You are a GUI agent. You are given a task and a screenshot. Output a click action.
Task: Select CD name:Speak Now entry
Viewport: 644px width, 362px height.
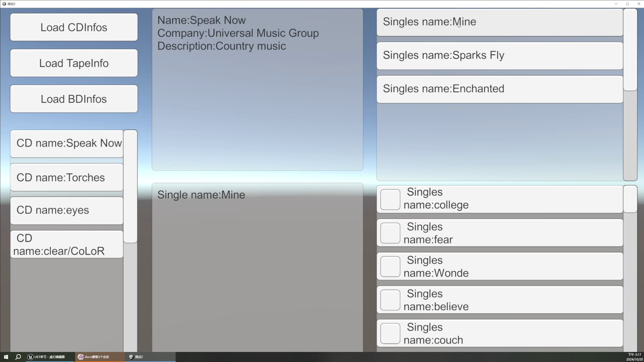click(x=67, y=143)
